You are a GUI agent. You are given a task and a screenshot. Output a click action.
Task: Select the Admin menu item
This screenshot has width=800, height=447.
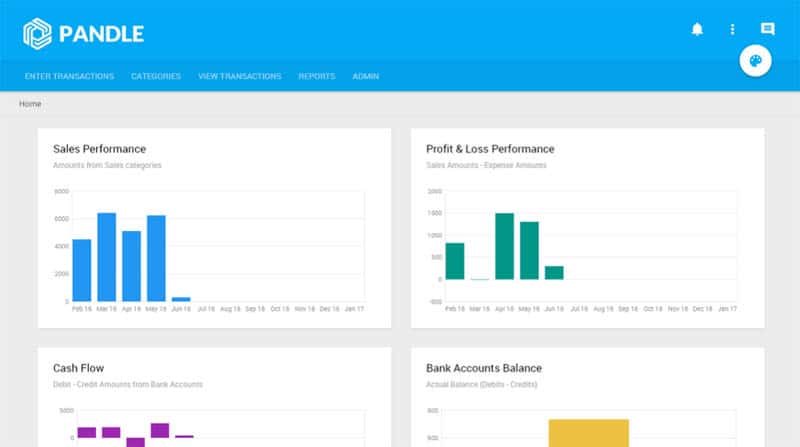[x=365, y=76]
